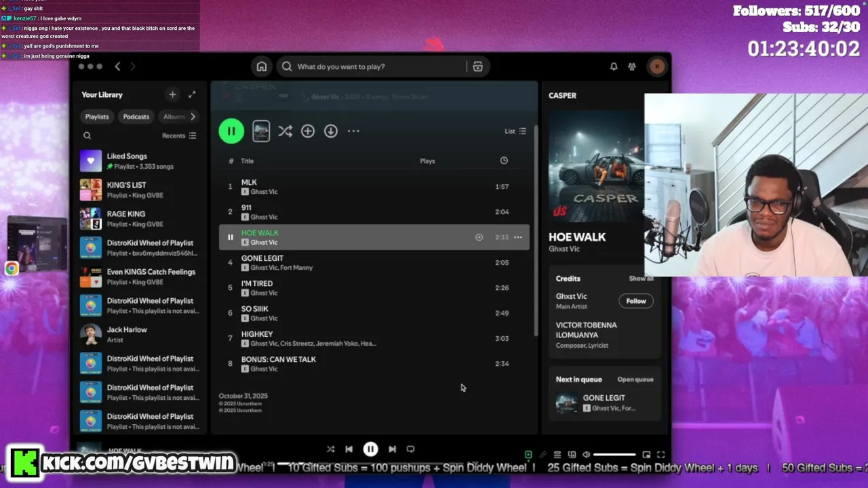The height and width of the screenshot is (488, 868).
Task: Expand Your Library with the arrows icon
Action: [x=192, y=95]
